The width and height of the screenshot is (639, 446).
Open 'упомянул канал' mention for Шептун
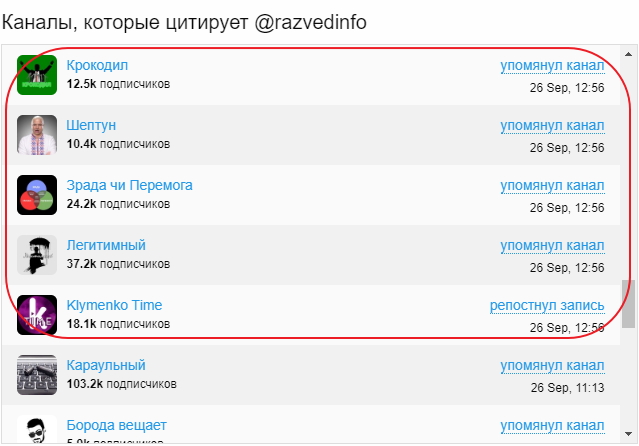coord(552,126)
